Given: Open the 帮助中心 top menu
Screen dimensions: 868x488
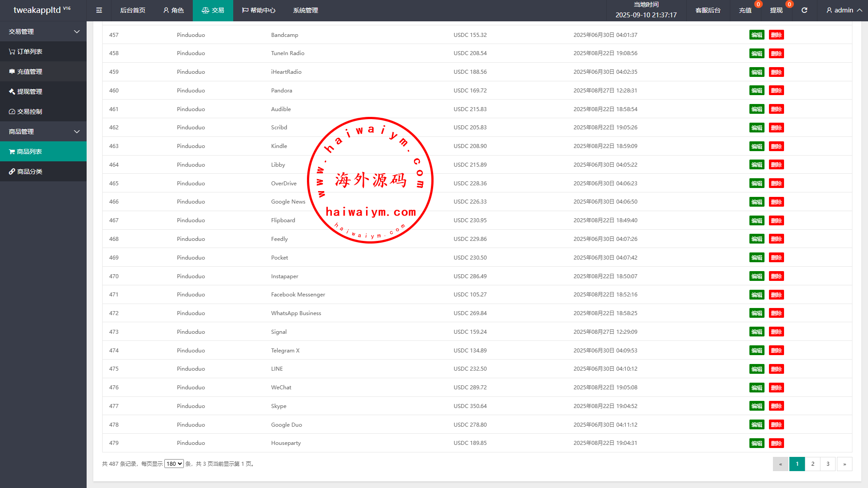Looking at the screenshot, I should click(x=259, y=10).
